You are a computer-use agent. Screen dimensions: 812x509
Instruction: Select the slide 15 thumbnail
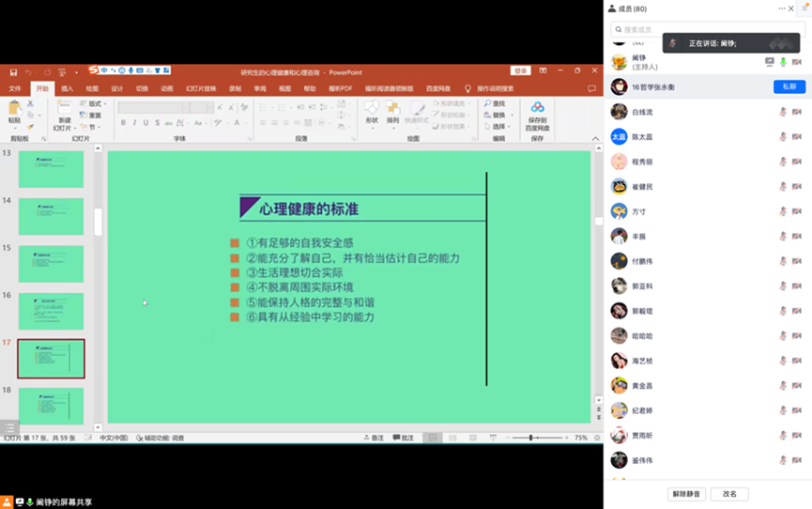51,263
